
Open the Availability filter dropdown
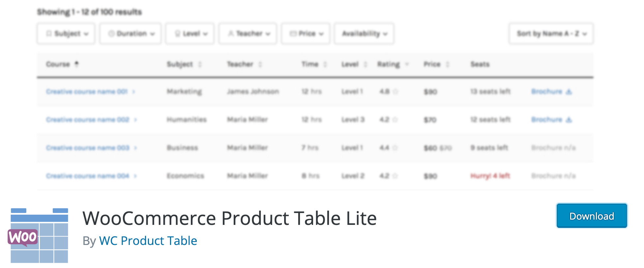tap(364, 34)
